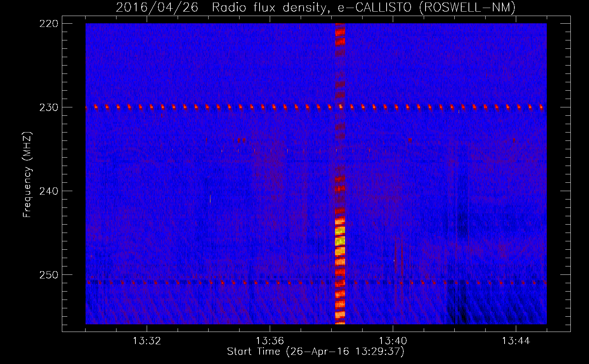
Task: Click the frequency tick label '220'
Action: (x=49, y=24)
